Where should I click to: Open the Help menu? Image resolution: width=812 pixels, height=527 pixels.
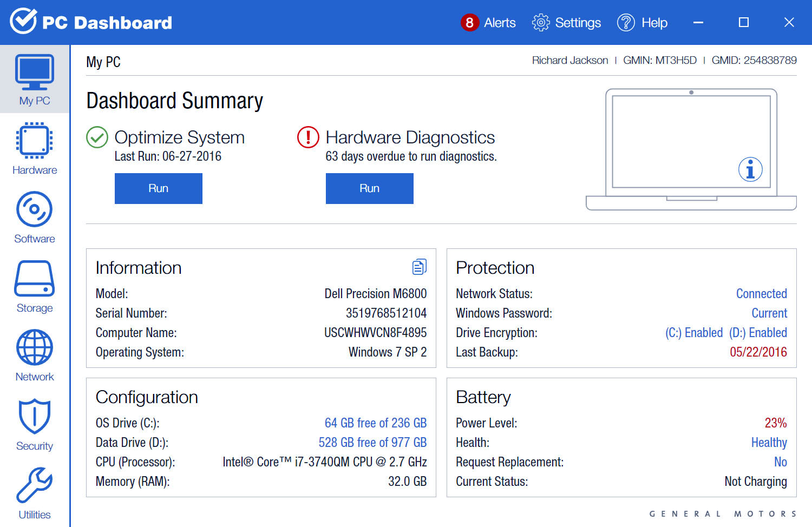pyautogui.click(x=642, y=23)
